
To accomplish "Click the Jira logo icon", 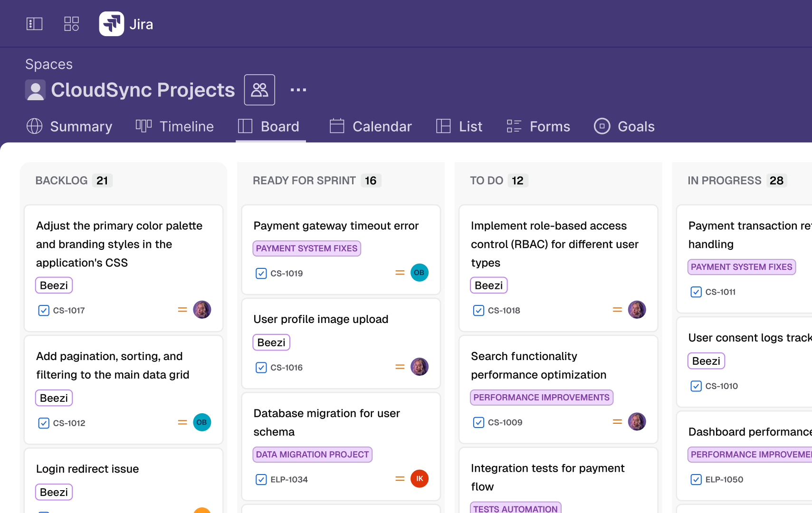I will point(111,24).
